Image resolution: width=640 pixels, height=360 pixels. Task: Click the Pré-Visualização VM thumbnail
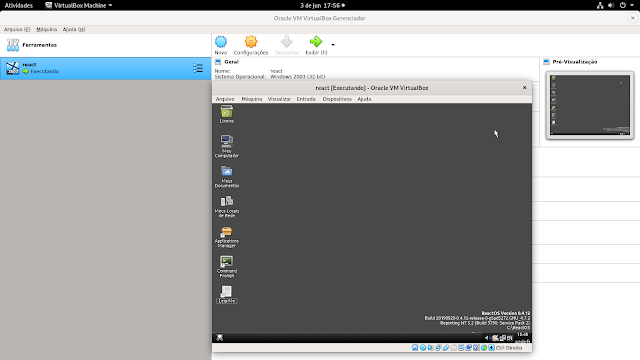coord(590,105)
